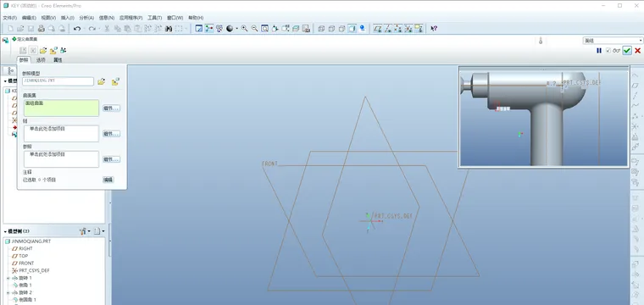Click the Reorient view icon
The width and height of the screenshot is (644, 305).
click(x=275, y=28)
